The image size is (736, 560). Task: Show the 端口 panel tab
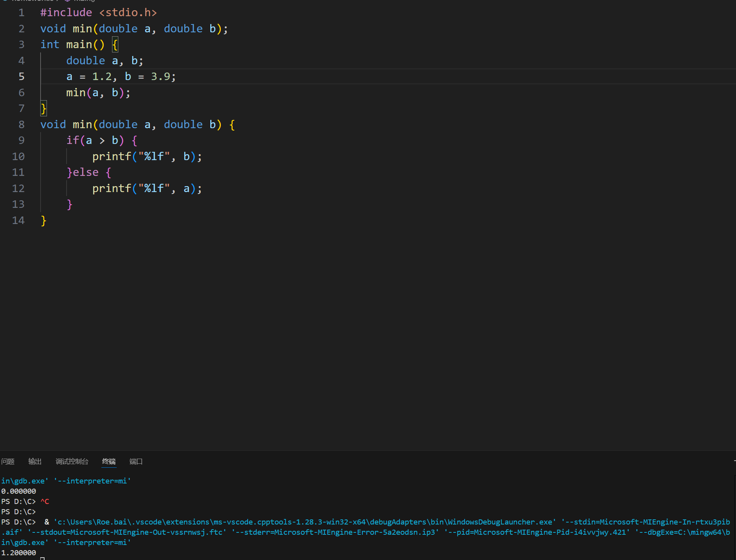tap(136, 461)
